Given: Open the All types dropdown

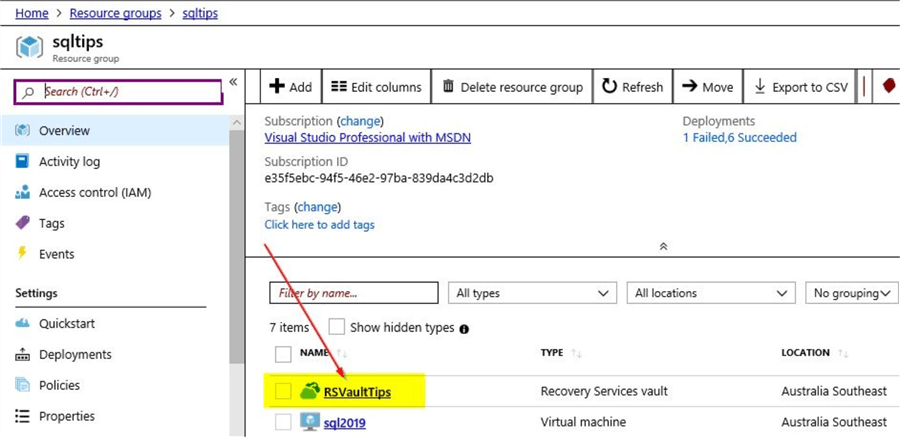Looking at the screenshot, I should 532,293.
